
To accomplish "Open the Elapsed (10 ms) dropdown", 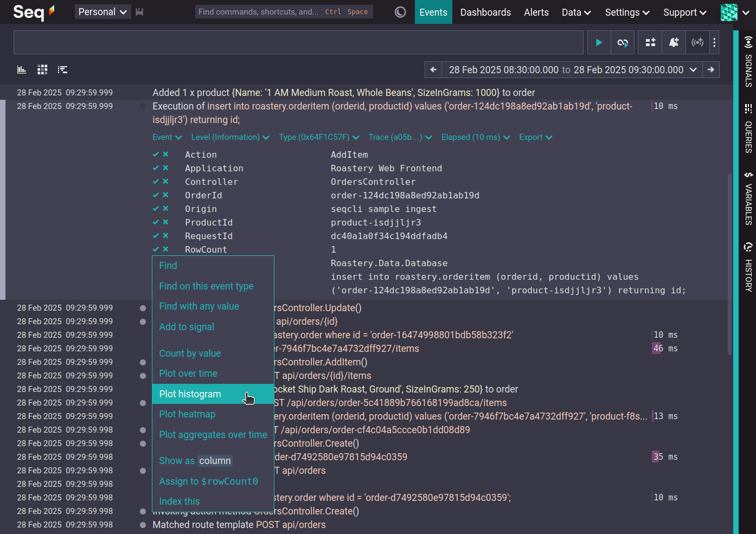I will 476,137.
